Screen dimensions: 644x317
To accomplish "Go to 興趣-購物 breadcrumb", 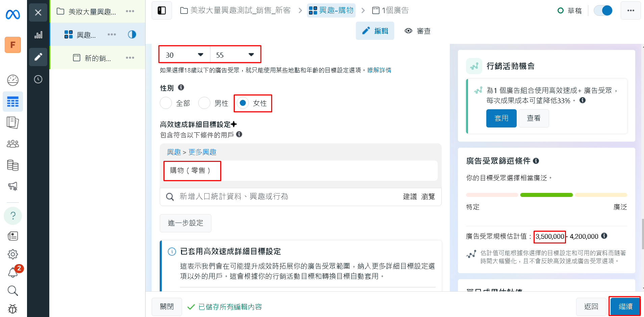I will click(331, 10).
